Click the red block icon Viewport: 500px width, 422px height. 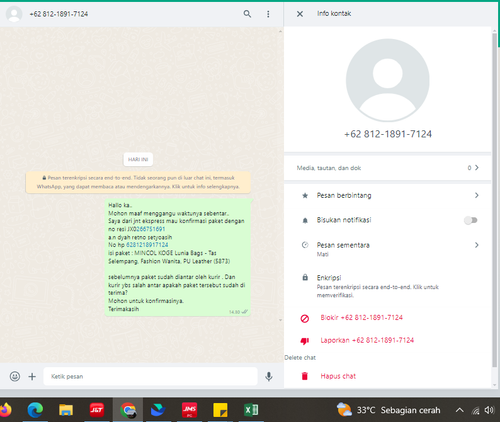[x=305, y=319]
